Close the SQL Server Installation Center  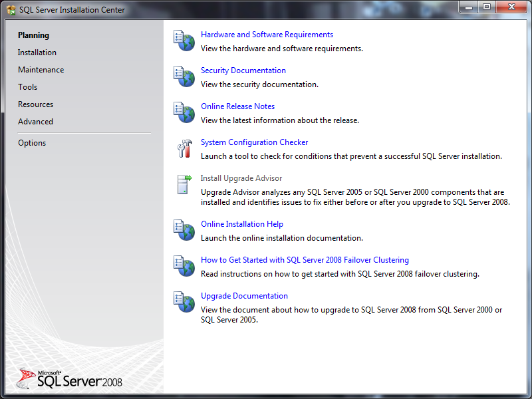tap(511, 7)
